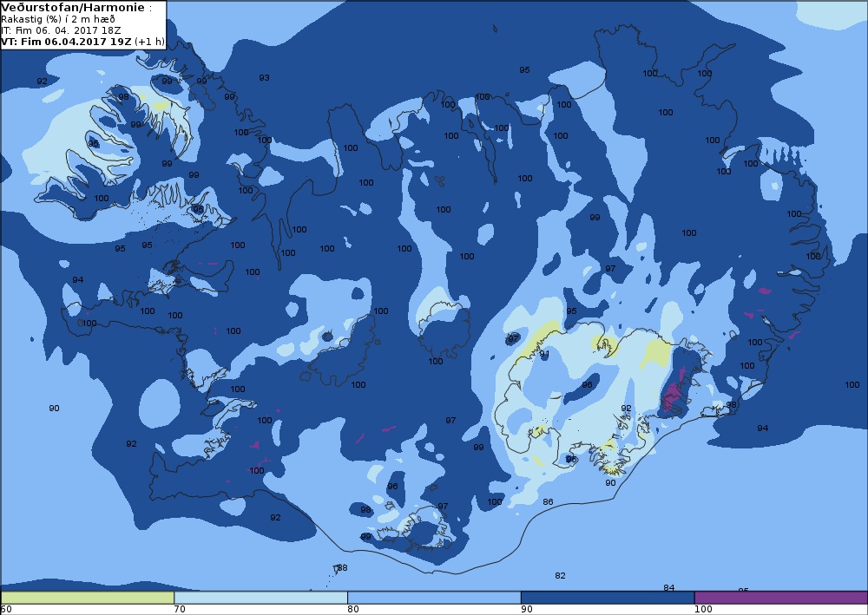The width and height of the screenshot is (868, 615).
Task: Click the legend scale label '70'
Action: point(180,610)
